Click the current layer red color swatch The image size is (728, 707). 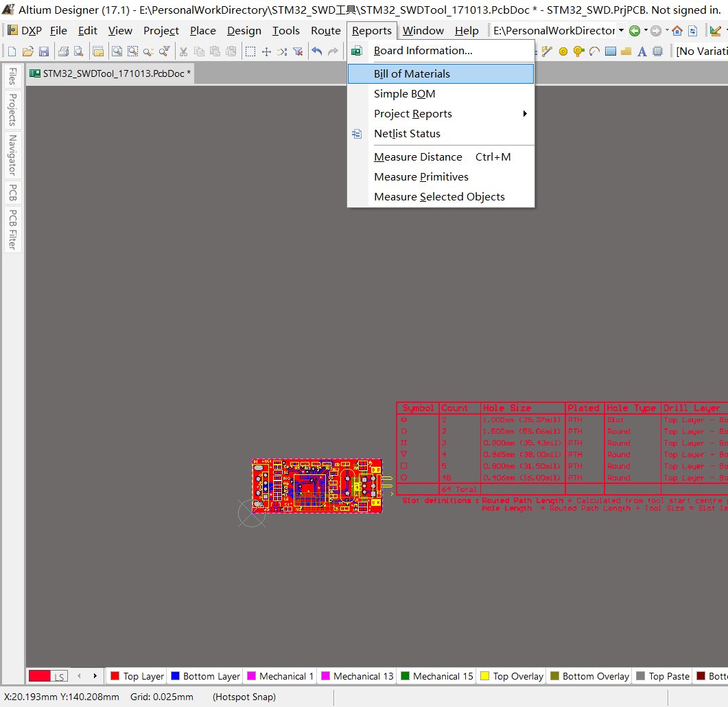[x=40, y=676]
